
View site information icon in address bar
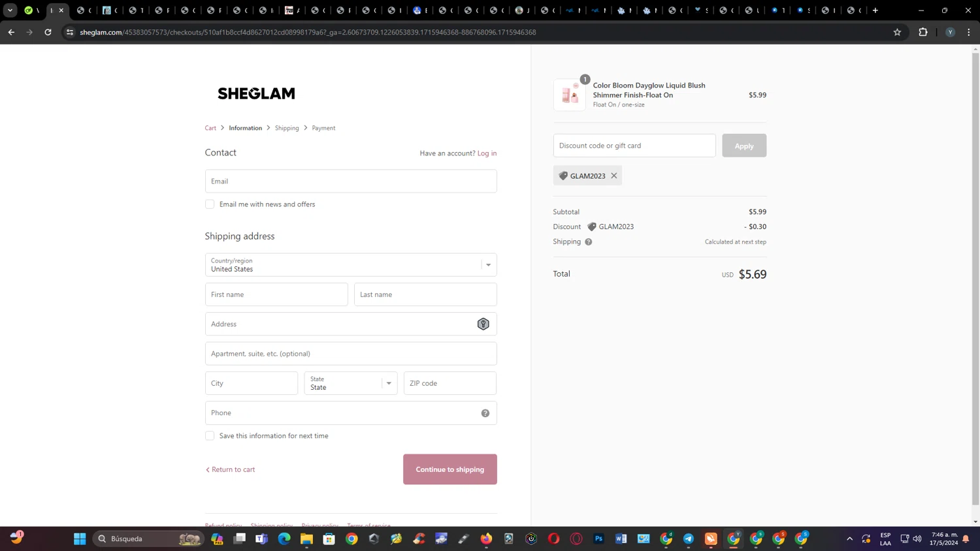click(x=70, y=32)
